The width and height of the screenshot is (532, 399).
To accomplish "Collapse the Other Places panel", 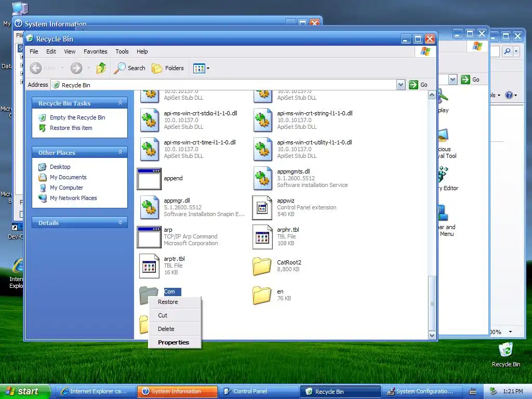I will 120,152.
